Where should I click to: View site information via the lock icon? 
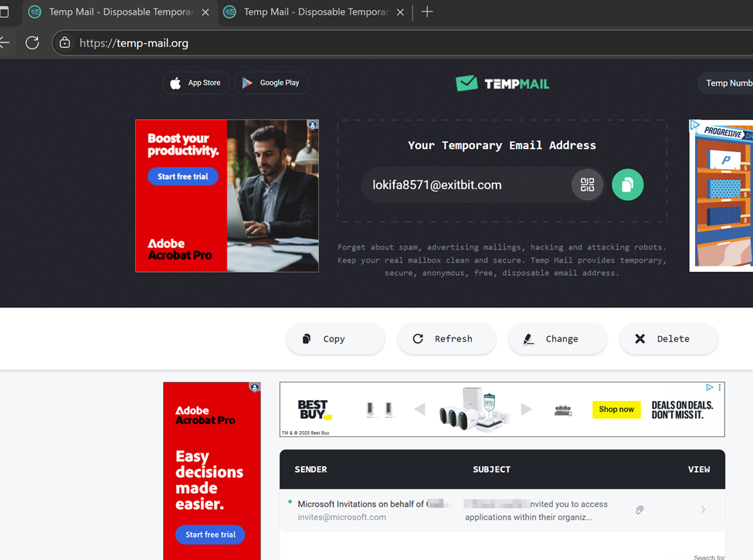click(x=65, y=42)
